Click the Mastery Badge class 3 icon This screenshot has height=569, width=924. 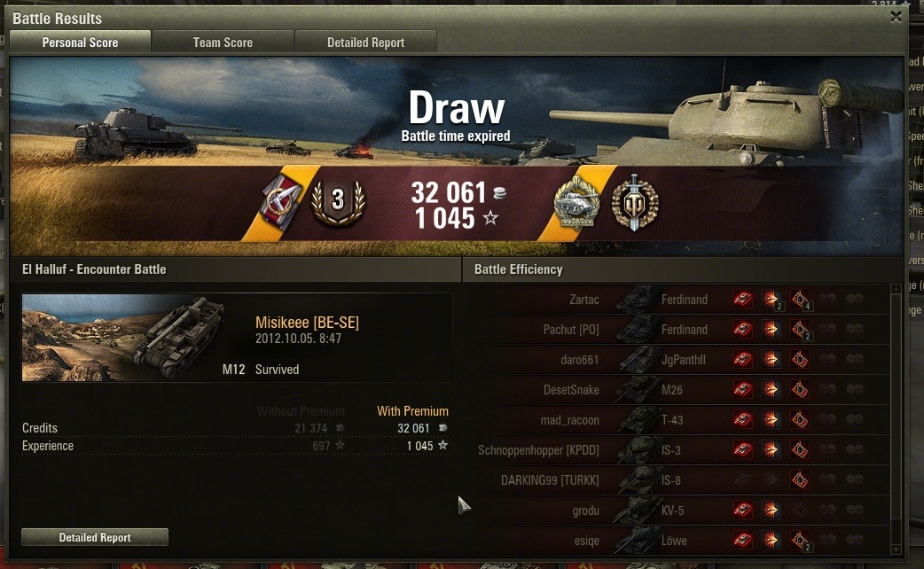[338, 201]
